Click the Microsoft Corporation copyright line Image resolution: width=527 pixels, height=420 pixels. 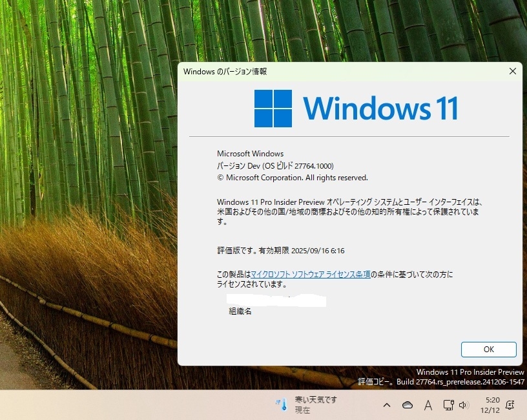(293, 178)
